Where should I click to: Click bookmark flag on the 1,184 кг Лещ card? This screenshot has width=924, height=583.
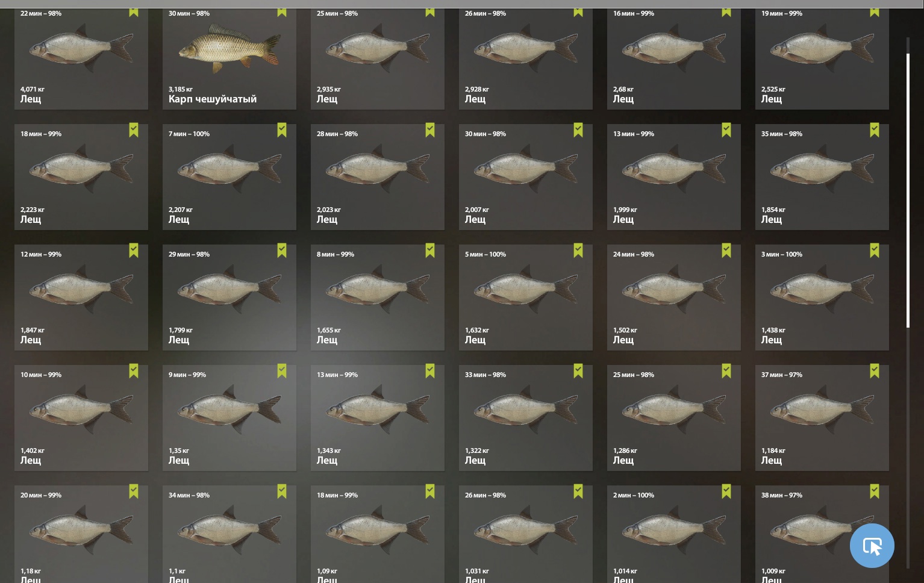(x=875, y=371)
